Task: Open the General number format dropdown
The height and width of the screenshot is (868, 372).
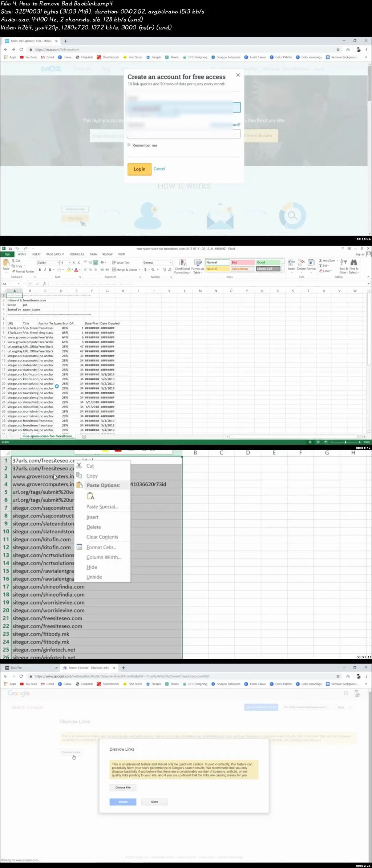Action: [x=171, y=262]
